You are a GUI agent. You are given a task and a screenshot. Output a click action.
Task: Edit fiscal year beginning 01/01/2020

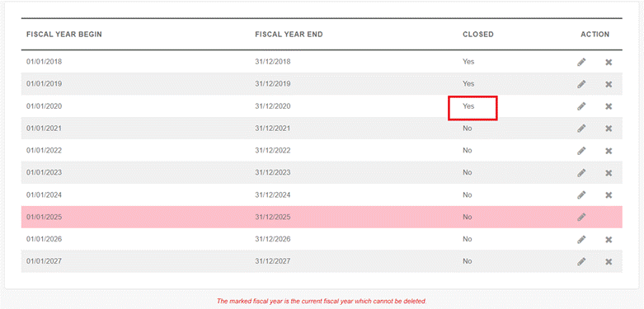(x=581, y=106)
